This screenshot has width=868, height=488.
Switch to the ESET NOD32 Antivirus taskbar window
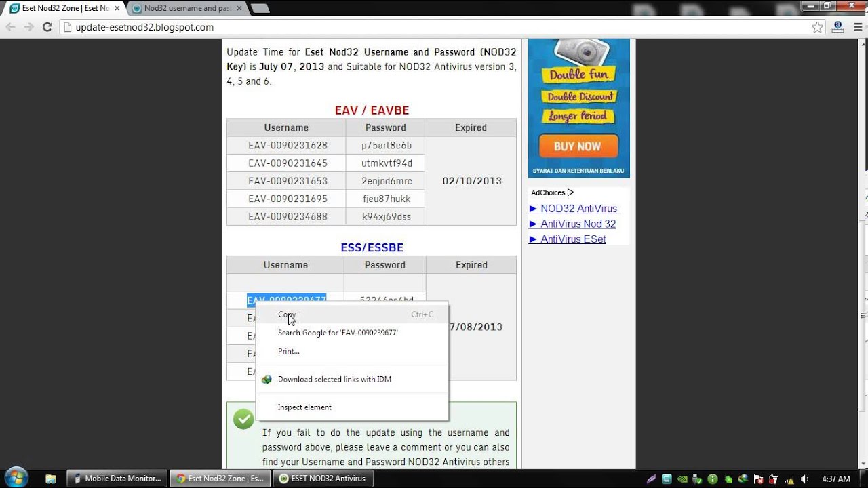[x=323, y=479]
